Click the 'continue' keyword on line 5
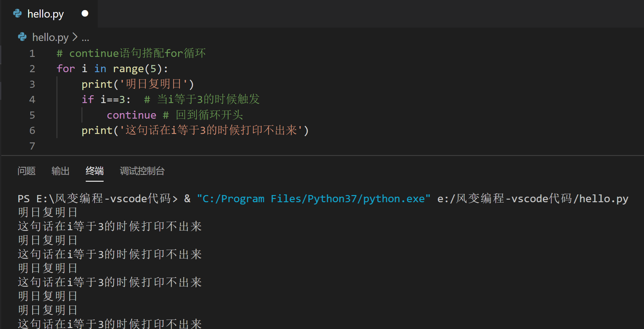This screenshot has width=644, height=329. 132,115
